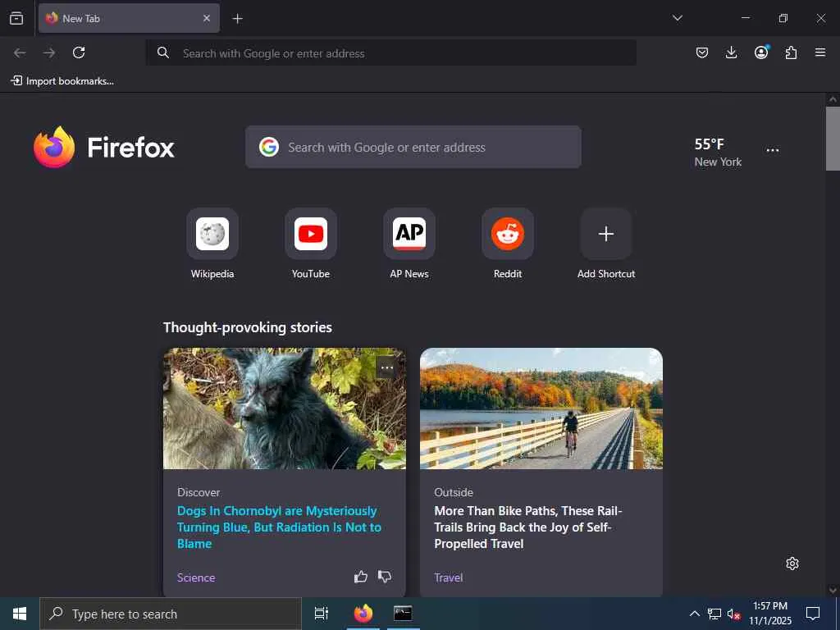Click the 'Discover' source label
Viewport: 840px width, 630px height.
[x=199, y=492]
